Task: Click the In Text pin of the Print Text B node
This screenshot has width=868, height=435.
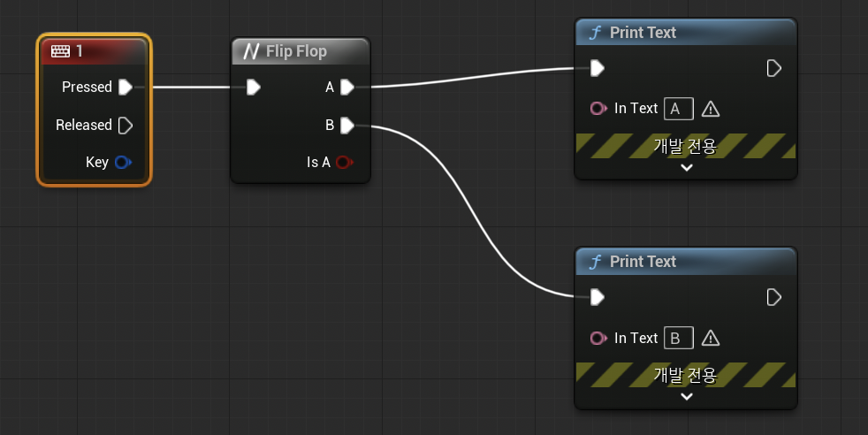Action: tap(598, 338)
